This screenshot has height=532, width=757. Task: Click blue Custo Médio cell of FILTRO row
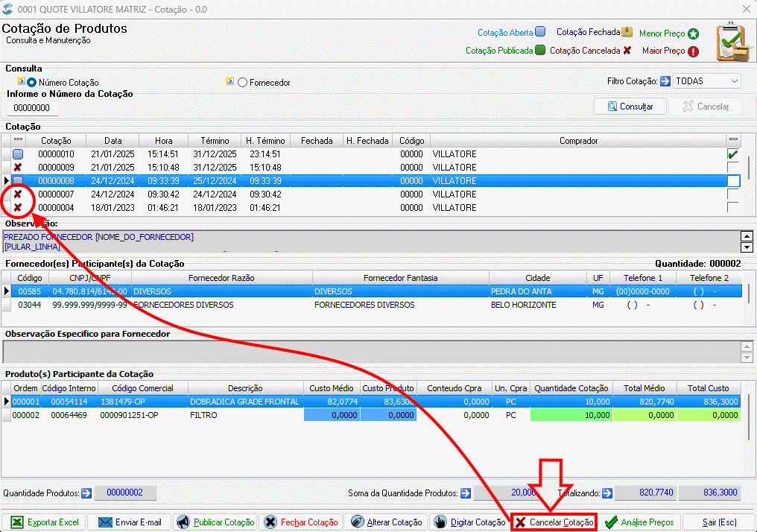point(332,415)
